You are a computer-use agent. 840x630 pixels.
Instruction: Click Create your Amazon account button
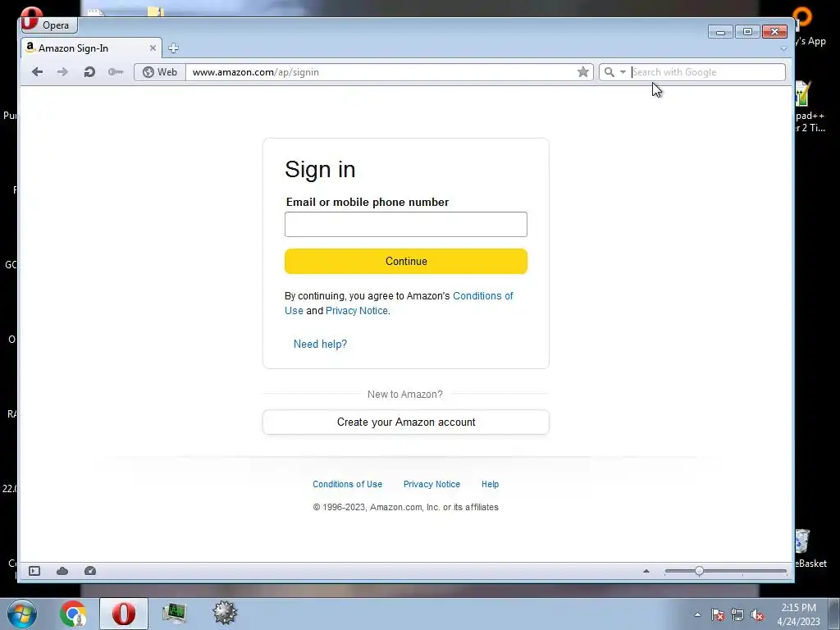[405, 422]
